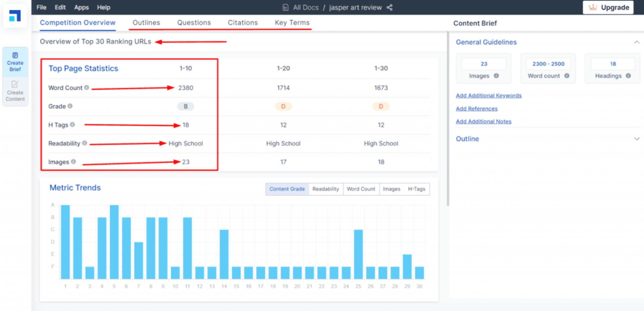Switch metric trend to Readability
Viewport: 644px width, 311px height.
[x=325, y=189]
